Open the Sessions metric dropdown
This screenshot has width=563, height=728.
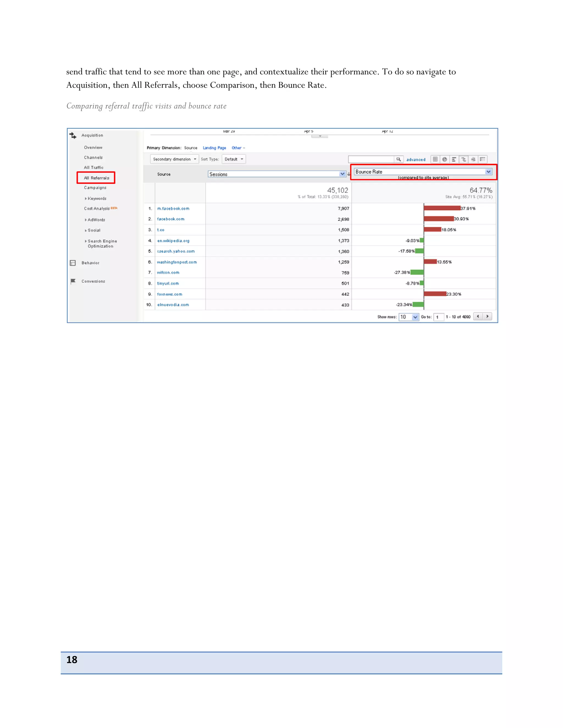pyautogui.click(x=277, y=174)
